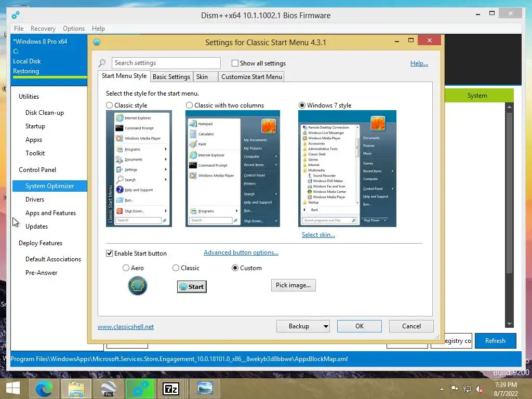Viewport: 532px width, 399px height.
Task: Open the Select skin... link
Action: [318, 235]
